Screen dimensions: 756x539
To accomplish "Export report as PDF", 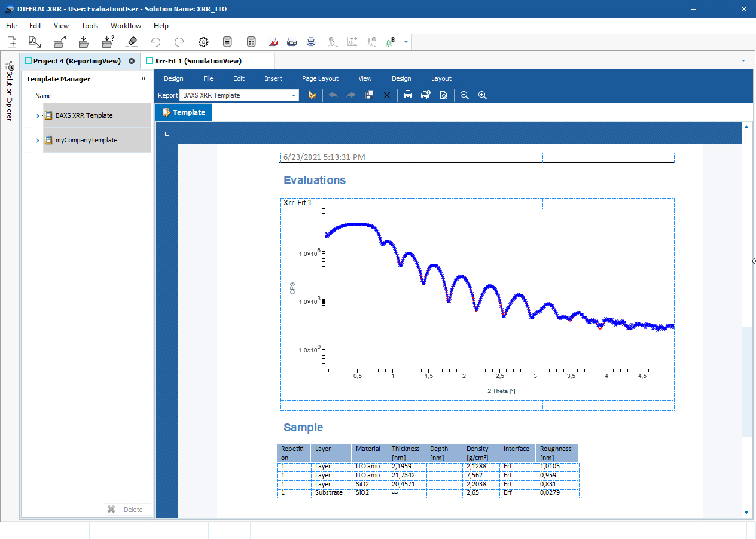I will point(273,42).
